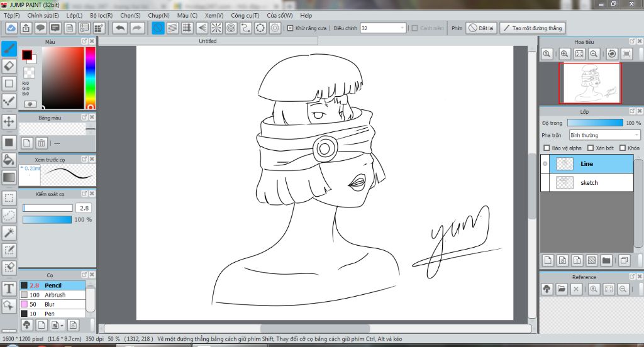Open the Cửa sổ(W) menu

pos(280,15)
